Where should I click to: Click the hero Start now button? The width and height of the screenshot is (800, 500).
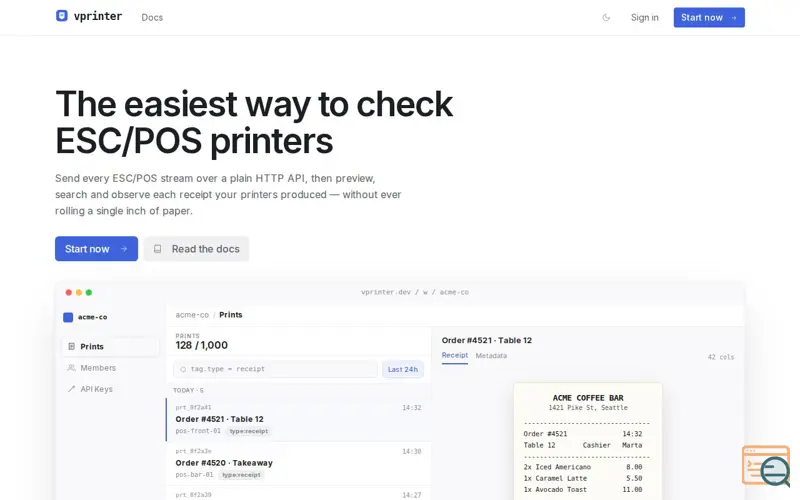tap(96, 248)
